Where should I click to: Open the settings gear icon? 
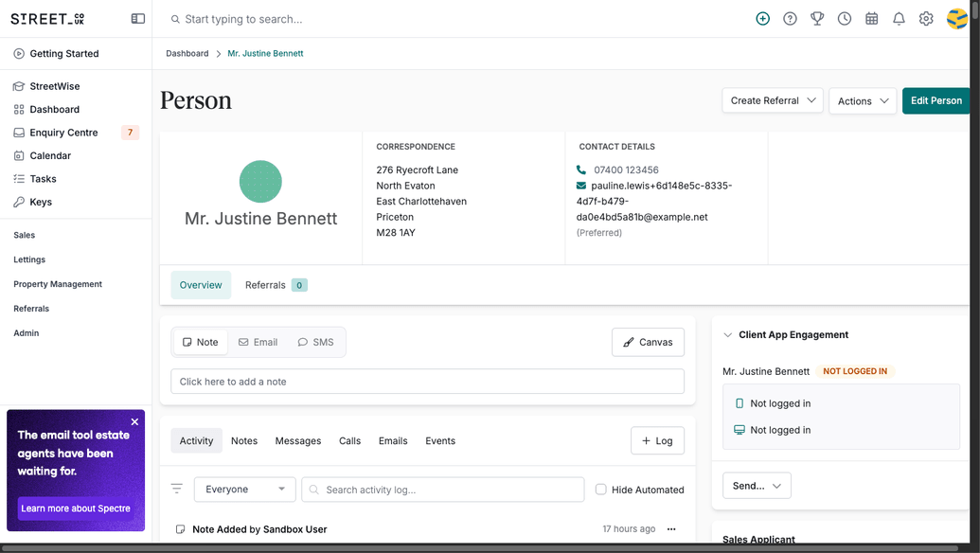(926, 19)
